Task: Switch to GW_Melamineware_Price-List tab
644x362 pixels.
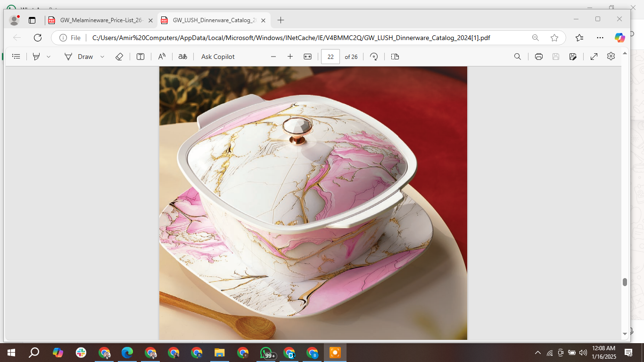Action: point(101,20)
